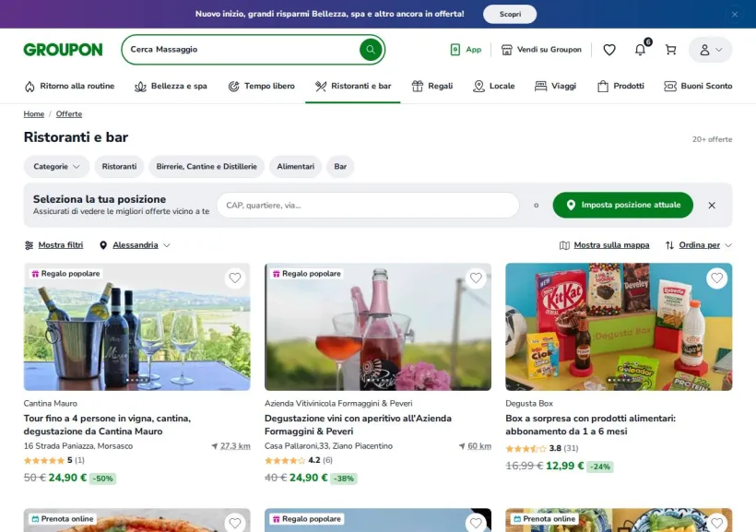Open rosé wine deal image

tap(378, 327)
